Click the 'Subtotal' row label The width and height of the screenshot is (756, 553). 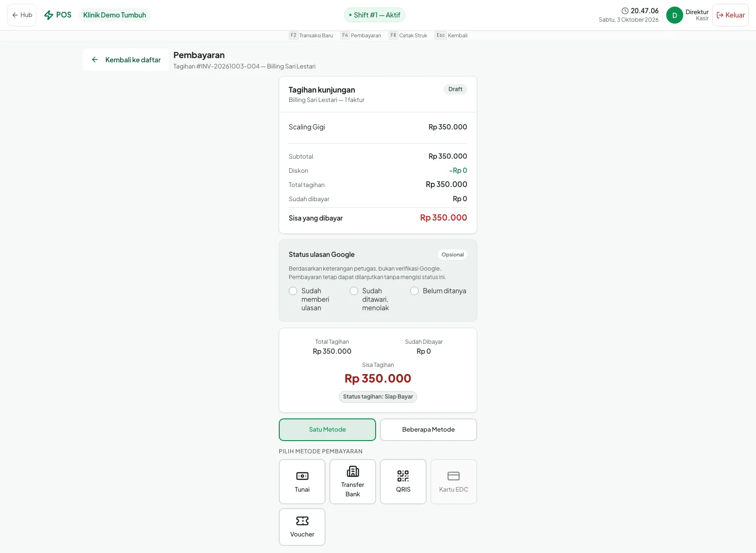[x=301, y=156]
